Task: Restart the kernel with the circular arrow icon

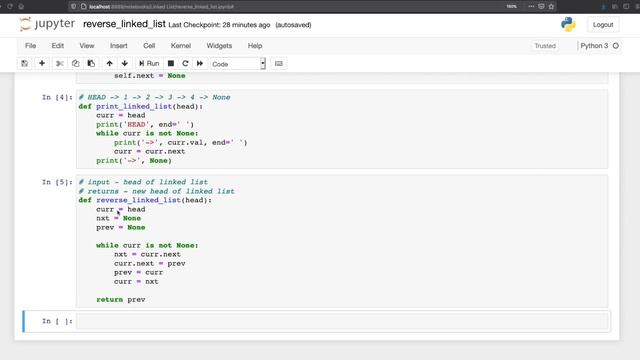Action: point(185,64)
